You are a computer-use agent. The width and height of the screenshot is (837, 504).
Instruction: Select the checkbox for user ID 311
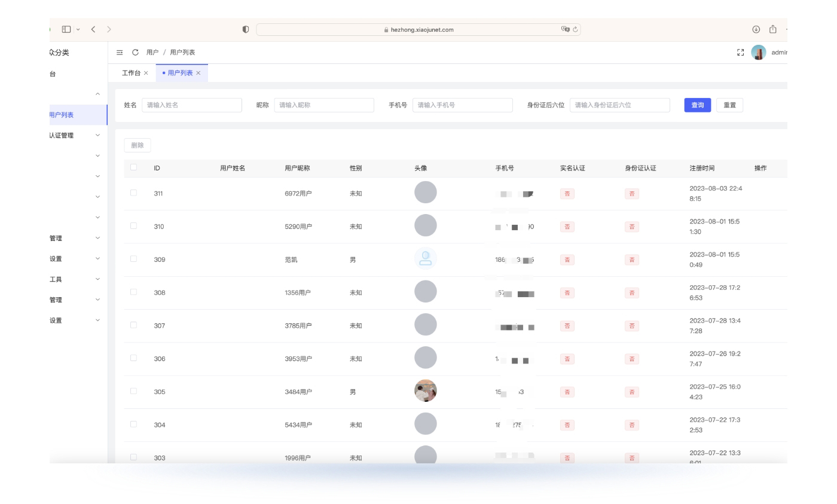[133, 193]
